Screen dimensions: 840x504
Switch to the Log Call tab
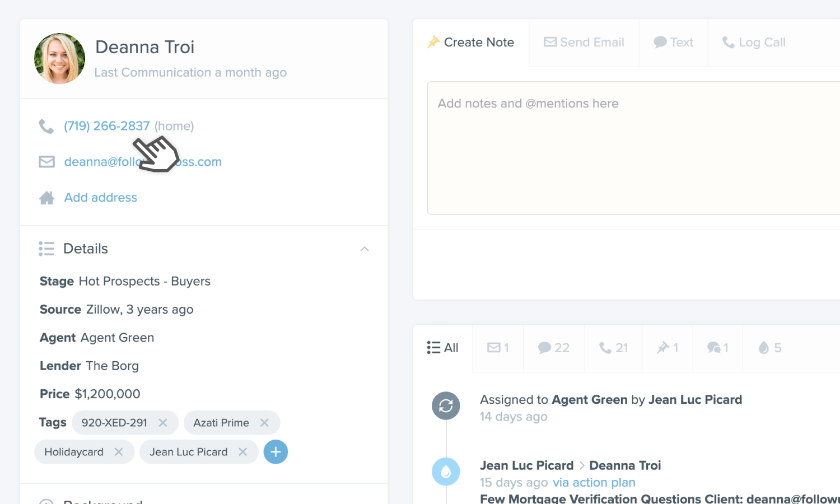click(x=754, y=43)
